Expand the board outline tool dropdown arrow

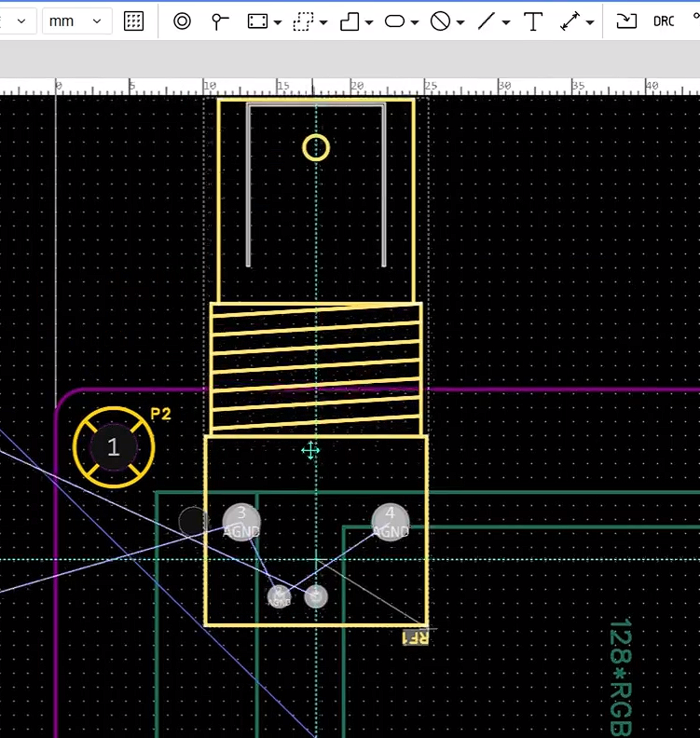pos(370,22)
